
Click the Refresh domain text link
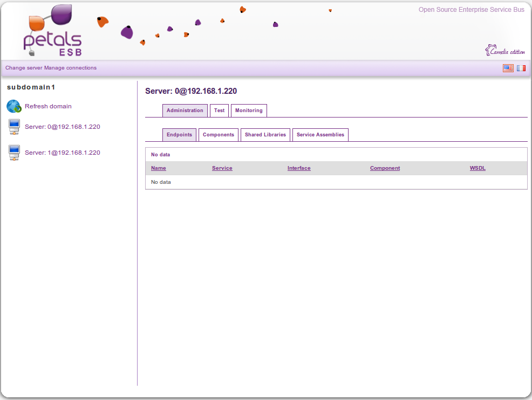click(48, 106)
